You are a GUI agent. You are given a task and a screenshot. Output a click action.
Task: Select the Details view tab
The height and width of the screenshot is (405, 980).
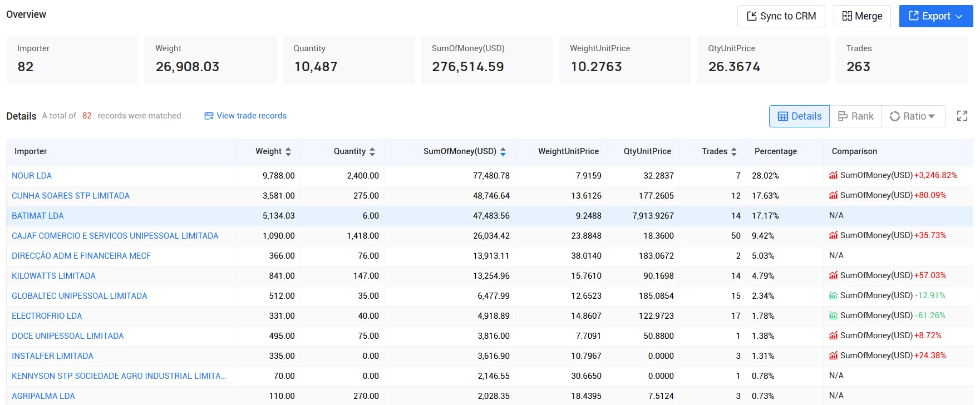(799, 116)
